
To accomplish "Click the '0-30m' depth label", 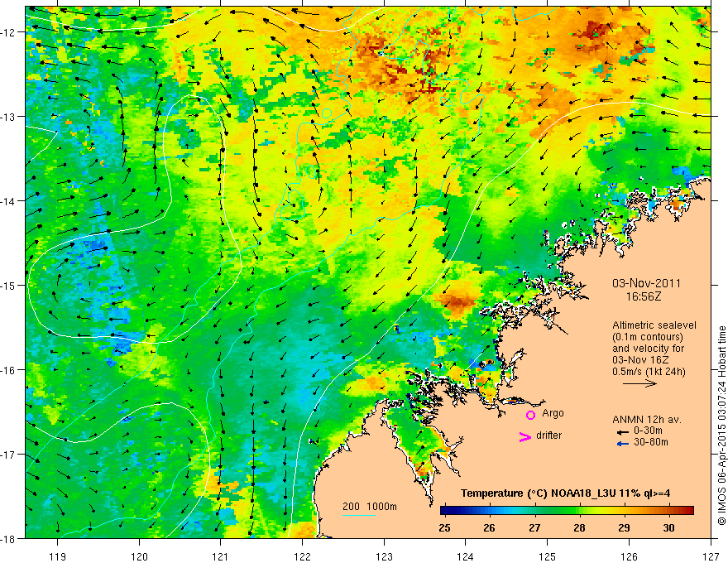I will point(648,431).
